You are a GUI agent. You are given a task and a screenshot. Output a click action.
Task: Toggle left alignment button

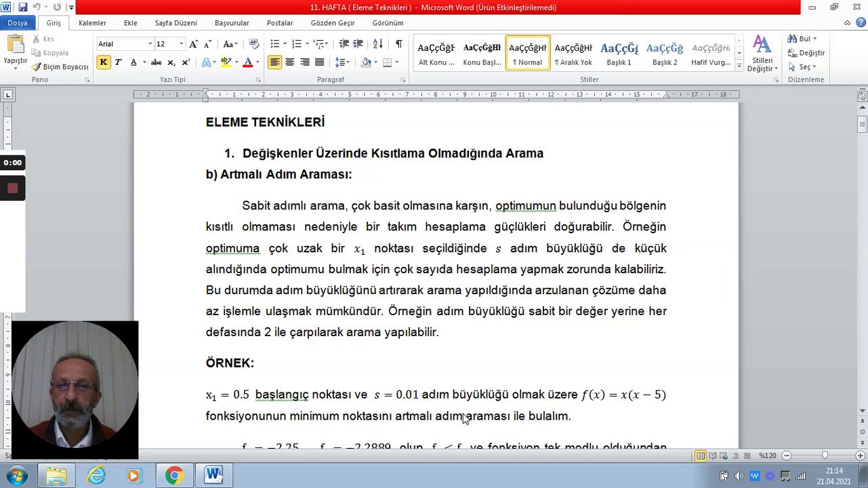274,62
